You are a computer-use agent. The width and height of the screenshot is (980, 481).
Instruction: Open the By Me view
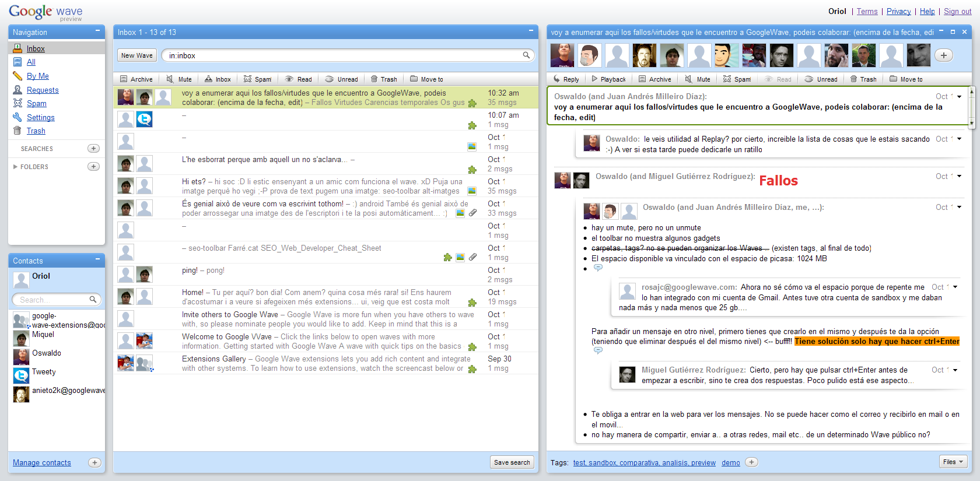click(x=38, y=76)
